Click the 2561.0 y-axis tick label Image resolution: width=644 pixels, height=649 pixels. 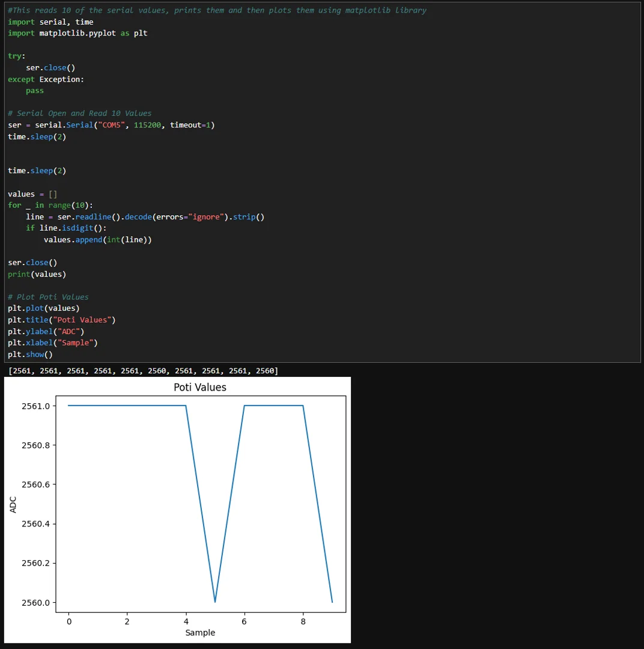35,406
